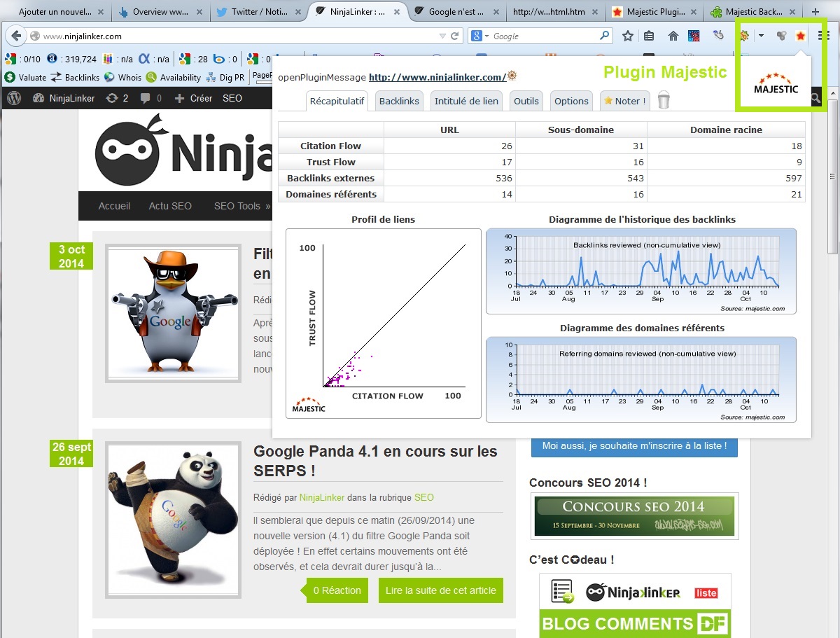Open the Accueil navigation item
Viewport: 840px width, 638px height.
114,206
